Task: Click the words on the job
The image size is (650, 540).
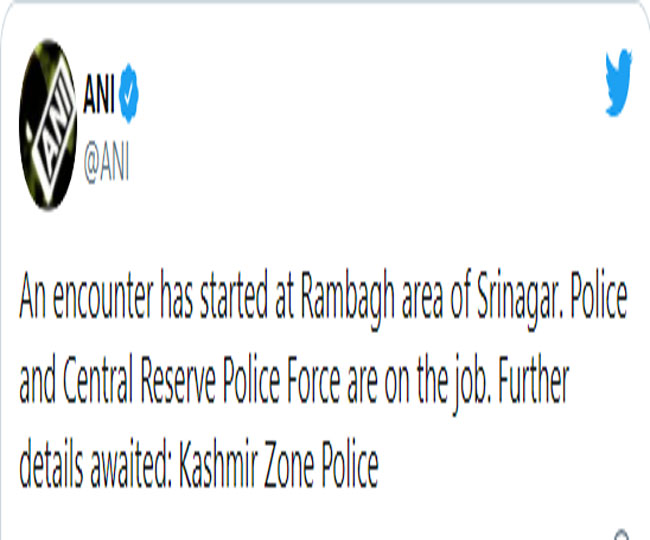Action: [x=437, y=384]
